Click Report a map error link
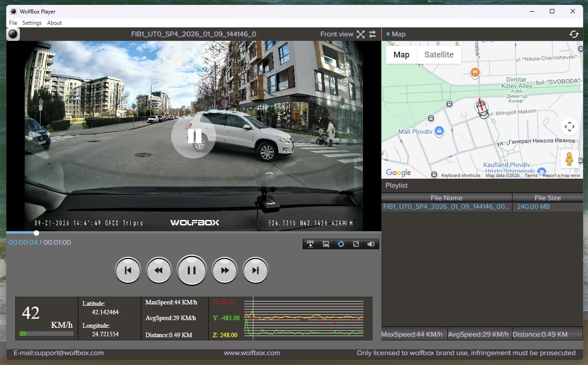Viewport: 588px width, 365px height. click(x=561, y=176)
